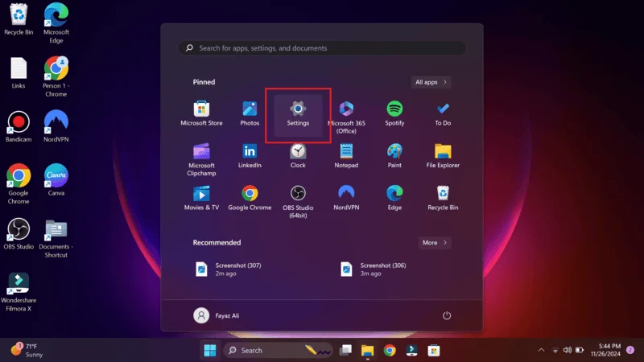Viewport: 644px width, 362px height.
Task: Select Person 1 - Chrome desktop shortcut
Action: click(56, 76)
